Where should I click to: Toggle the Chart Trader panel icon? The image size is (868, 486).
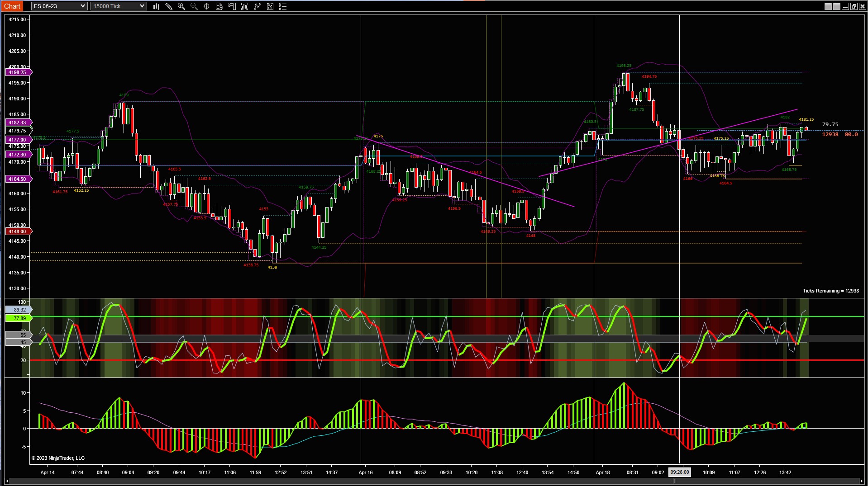[x=232, y=6]
